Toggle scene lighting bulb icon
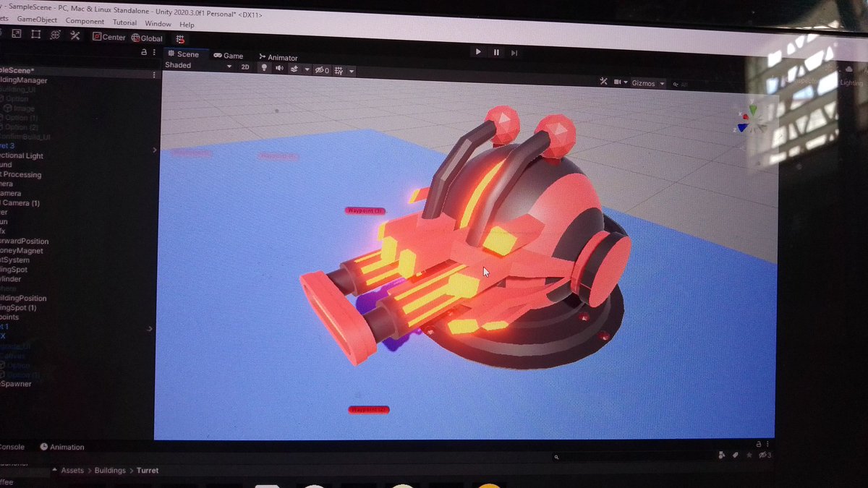 click(x=264, y=68)
